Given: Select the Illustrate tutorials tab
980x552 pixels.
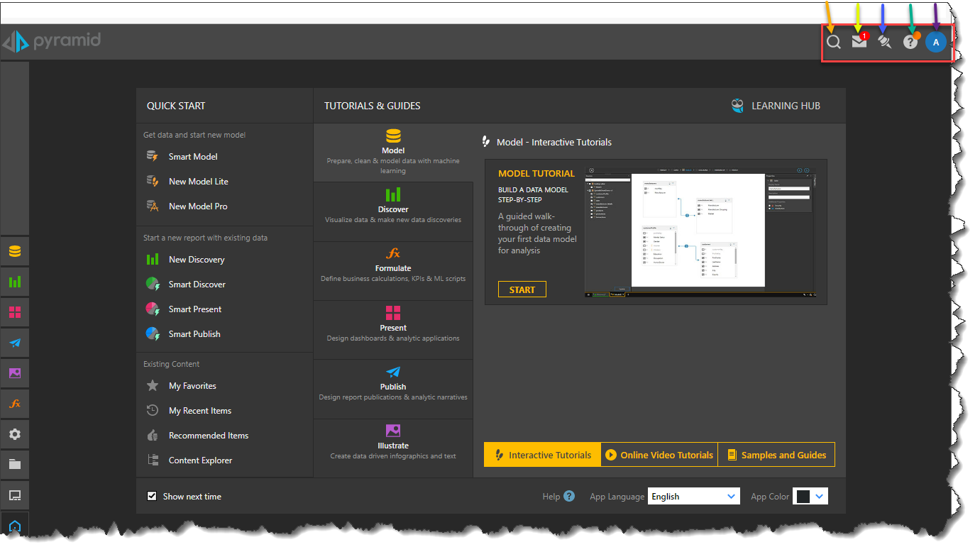Looking at the screenshot, I should pos(393,448).
